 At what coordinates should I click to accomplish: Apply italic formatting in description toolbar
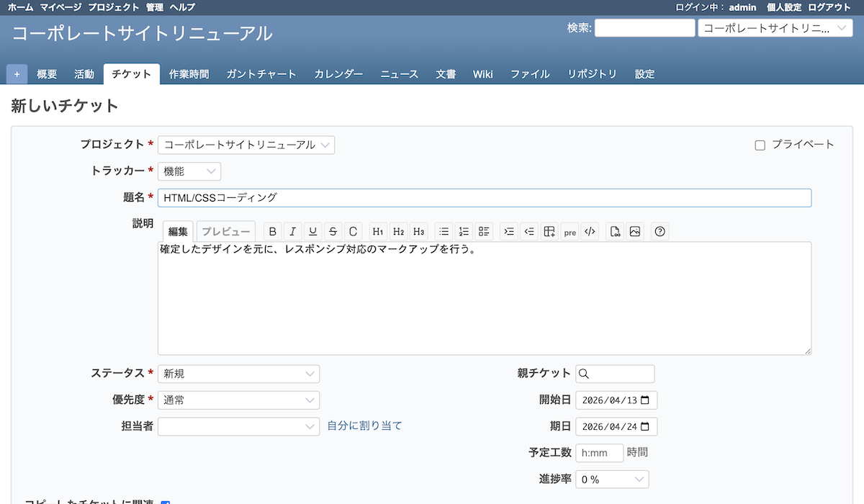point(292,231)
